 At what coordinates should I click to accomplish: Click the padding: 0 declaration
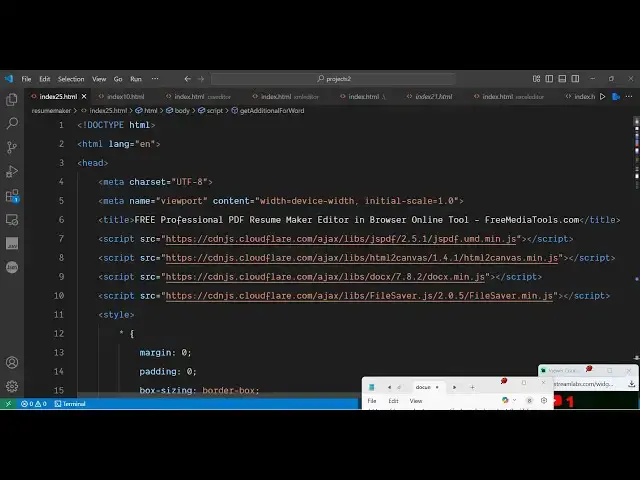click(x=168, y=371)
